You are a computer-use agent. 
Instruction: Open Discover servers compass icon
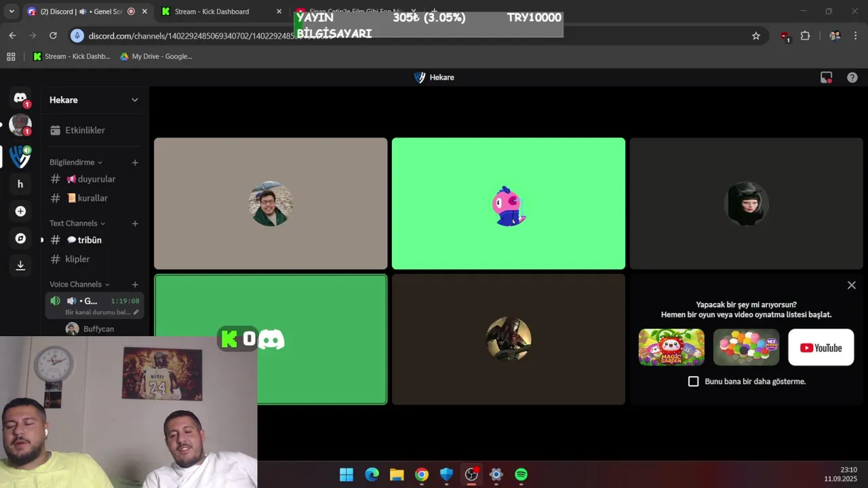coord(20,239)
